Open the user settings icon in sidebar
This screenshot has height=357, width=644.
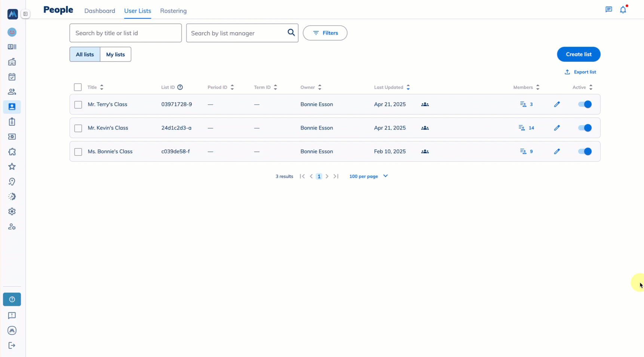tap(12, 226)
